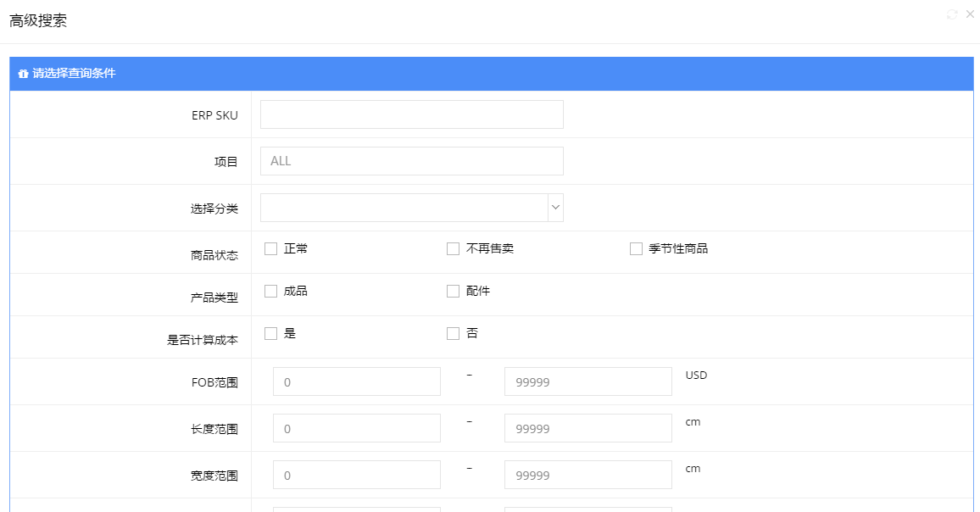Screen dimensions: 980x512
Task: Click the cm unit beside 宽度范围
Action: click(693, 469)
